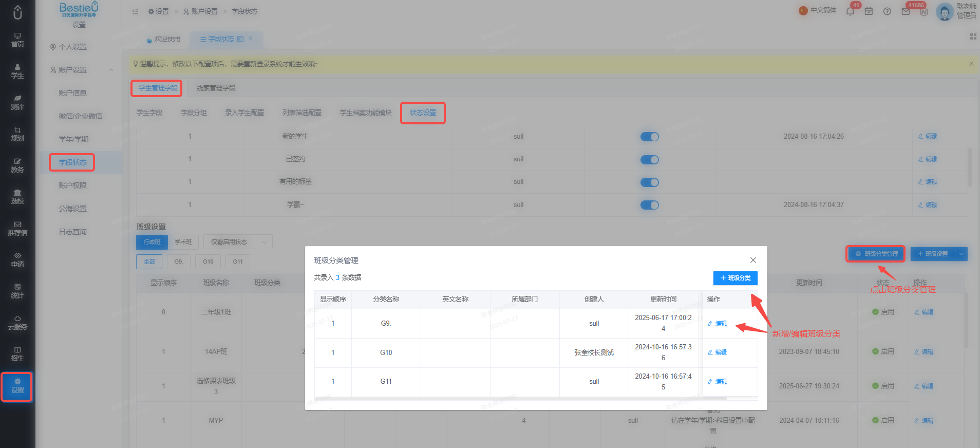Disable the 学霸~ status switch
Viewport: 980px width, 448px height.
tap(649, 205)
